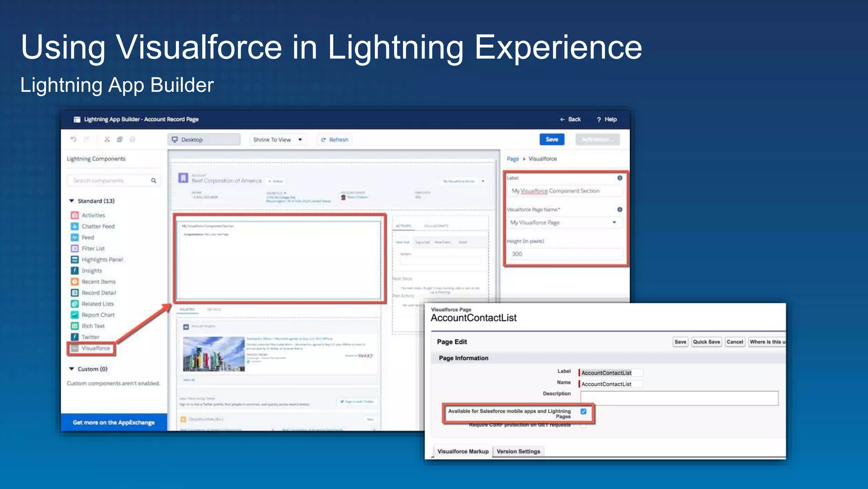
Task: Select the Activities component icon
Action: click(75, 215)
